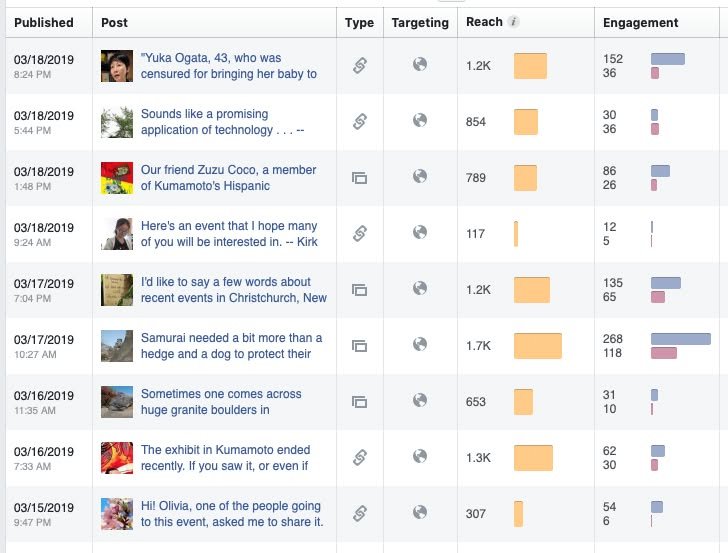Click photo-type icon for Zuzu Coco post

[360, 178]
